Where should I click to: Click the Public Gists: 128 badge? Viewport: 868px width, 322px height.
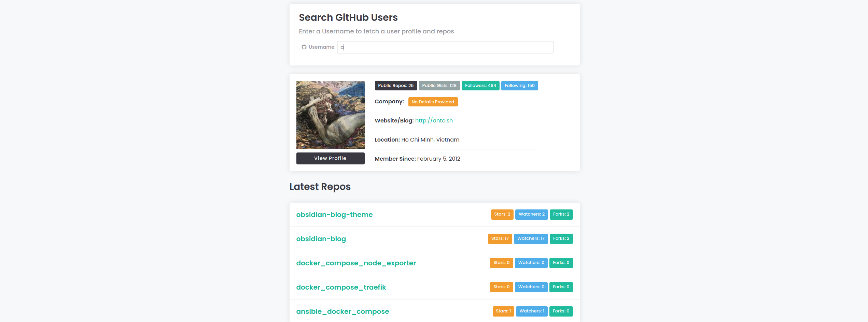tap(439, 86)
